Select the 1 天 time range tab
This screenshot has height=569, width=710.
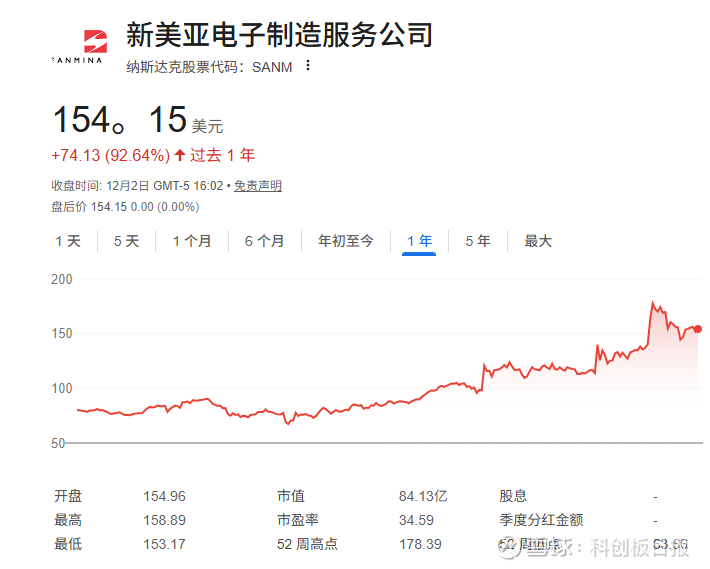(x=68, y=241)
